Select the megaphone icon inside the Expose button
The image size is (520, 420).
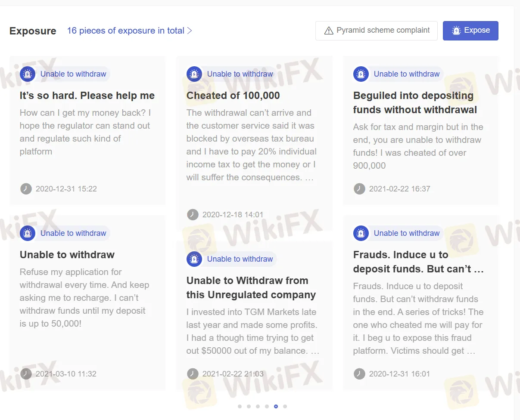[455, 30]
